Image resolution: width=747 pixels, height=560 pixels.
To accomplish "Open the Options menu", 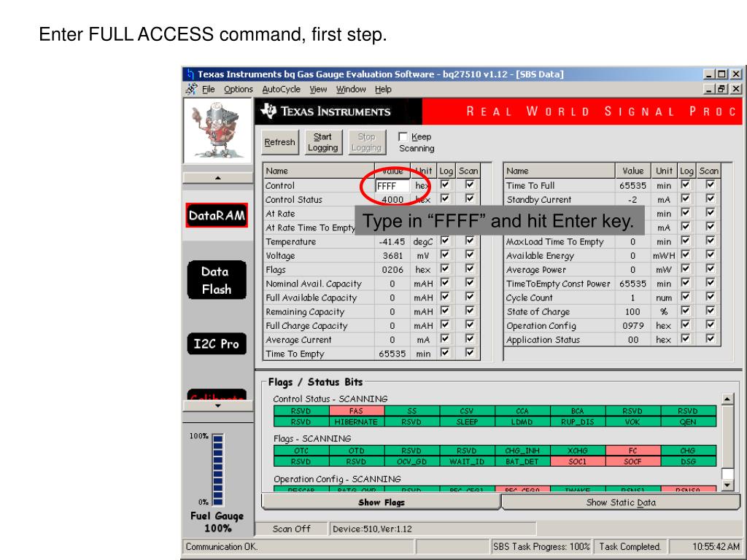I will click(239, 89).
